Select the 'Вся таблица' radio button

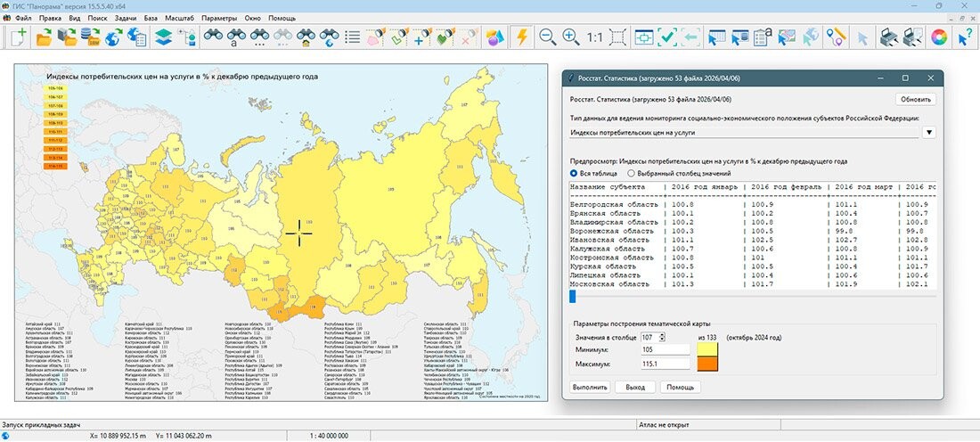575,173
